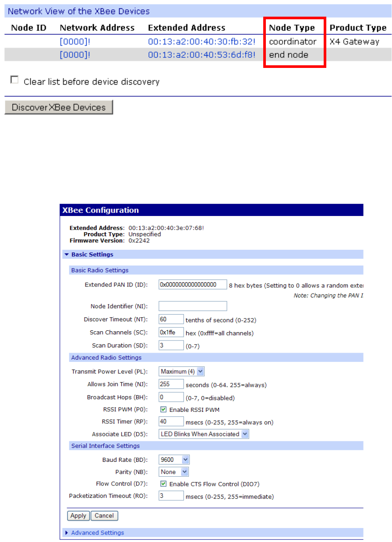Click the Basic Radio Settings heading
This screenshot has height=542, width=392.
click(100, 270)
